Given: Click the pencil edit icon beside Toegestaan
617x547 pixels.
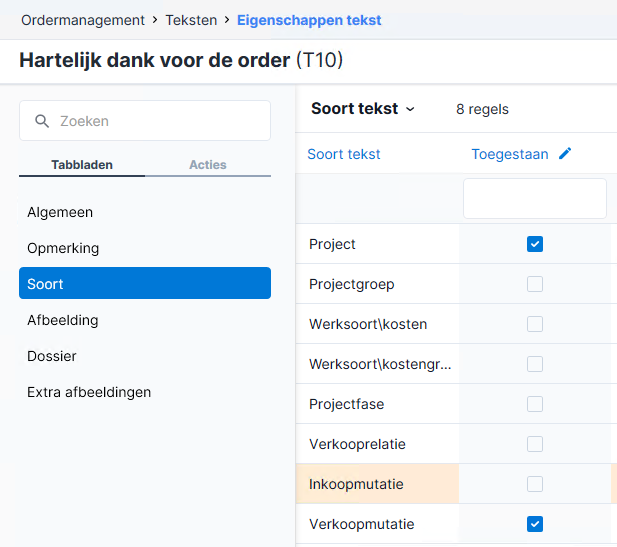Looking at the screenshot, I should pyautogui.click(x=565, y=153).
